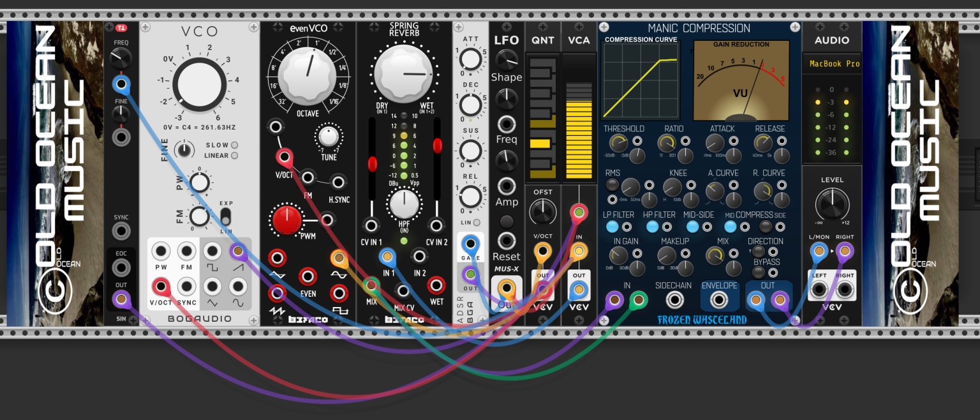
Task: Click the evenVCO TUNE knob
Action: 327,136
